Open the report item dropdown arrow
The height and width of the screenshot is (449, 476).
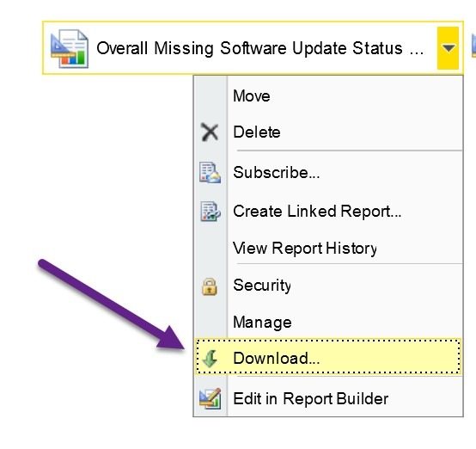(x=448, y=48)
